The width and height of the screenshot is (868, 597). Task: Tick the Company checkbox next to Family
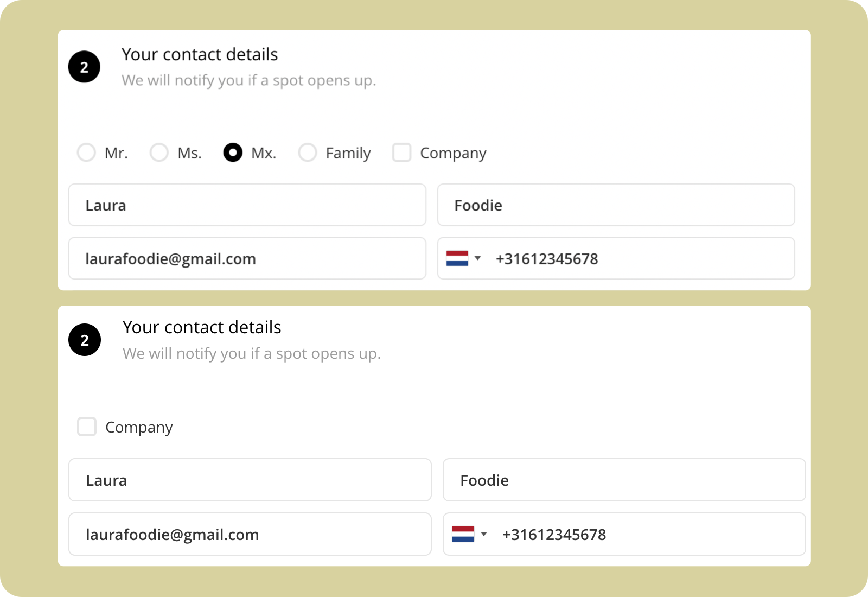[402, 153]
